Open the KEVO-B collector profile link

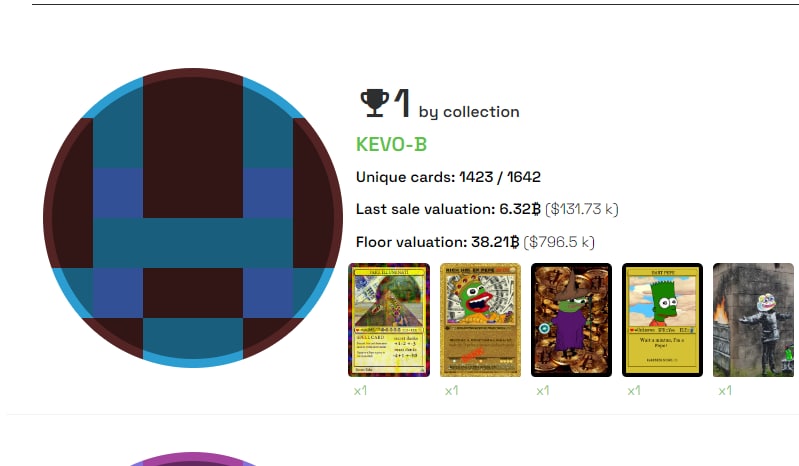point(391,145)
